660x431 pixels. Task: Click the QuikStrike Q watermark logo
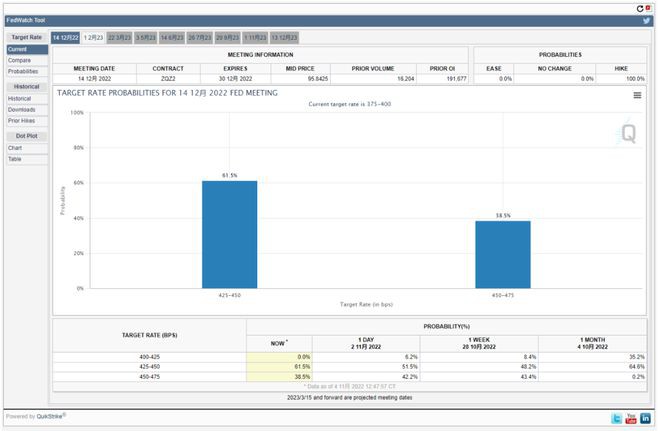(627, 132)
